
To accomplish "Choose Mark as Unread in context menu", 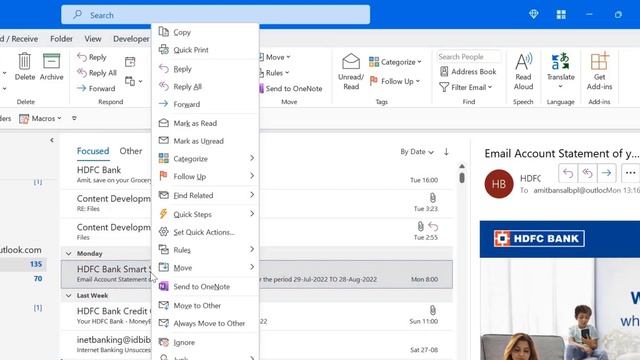I will pos(205,141).
